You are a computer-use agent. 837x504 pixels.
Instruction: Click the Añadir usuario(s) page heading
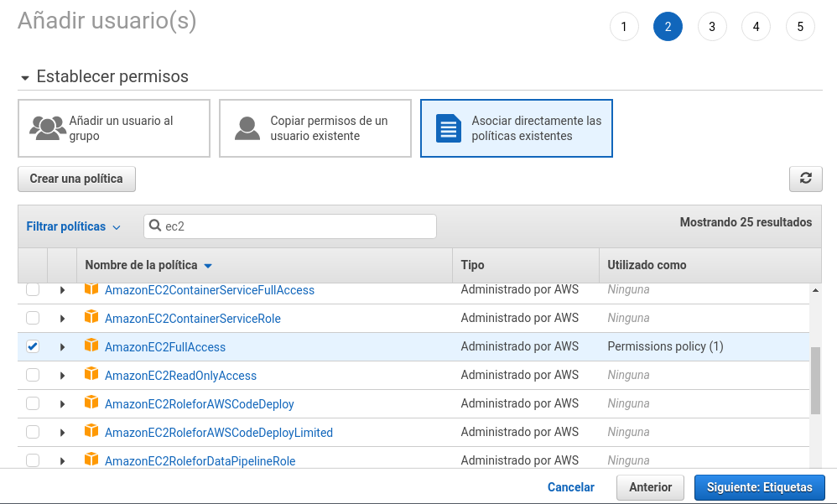tap(107, 21)
